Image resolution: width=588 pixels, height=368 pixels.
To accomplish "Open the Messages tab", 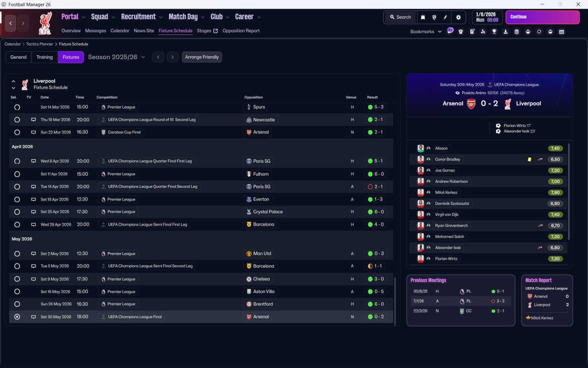I will (96, 31).
